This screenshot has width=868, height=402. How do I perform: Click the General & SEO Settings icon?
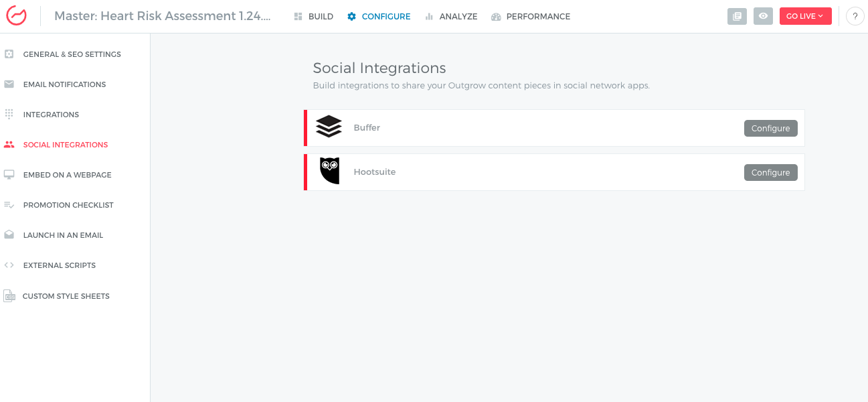coord(9,54)
